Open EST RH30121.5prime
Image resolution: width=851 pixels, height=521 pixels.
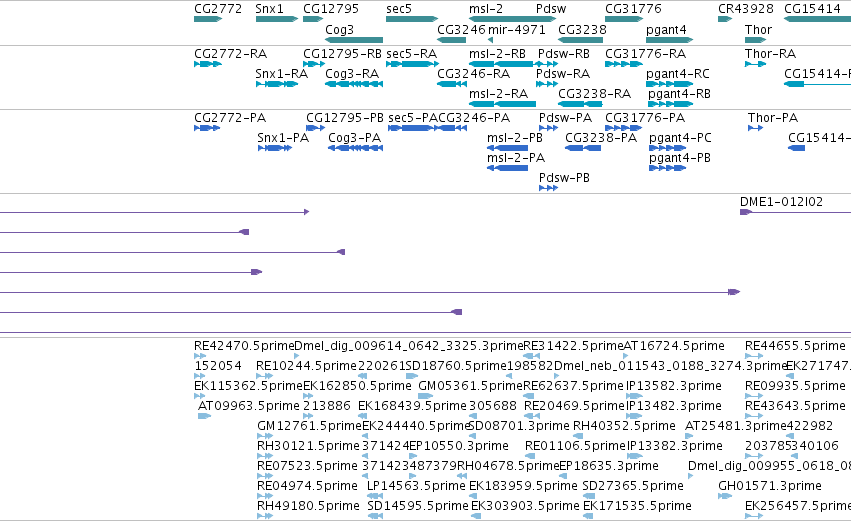[308, 446]
